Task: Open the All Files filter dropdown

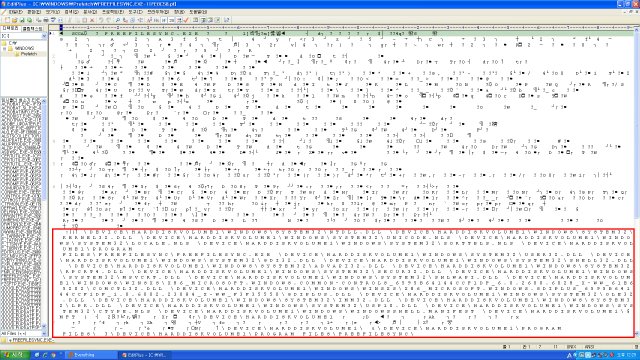Action: coord(24,333)
